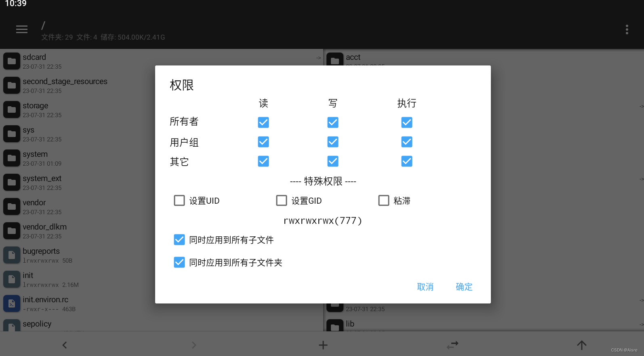Uncheck group write permission
Image resolution: width=644 pixels, height=356 pixels.
[x=333, y=142]
